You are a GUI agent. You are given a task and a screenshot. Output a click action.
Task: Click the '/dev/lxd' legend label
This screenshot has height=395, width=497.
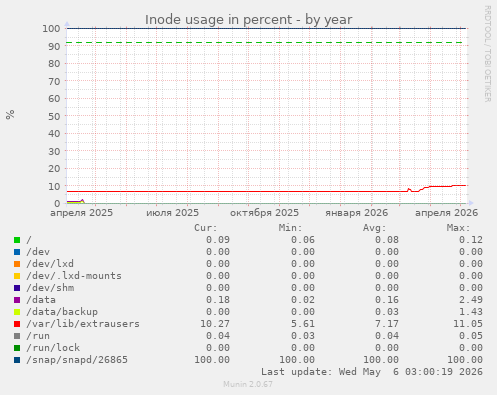[50, 264]
